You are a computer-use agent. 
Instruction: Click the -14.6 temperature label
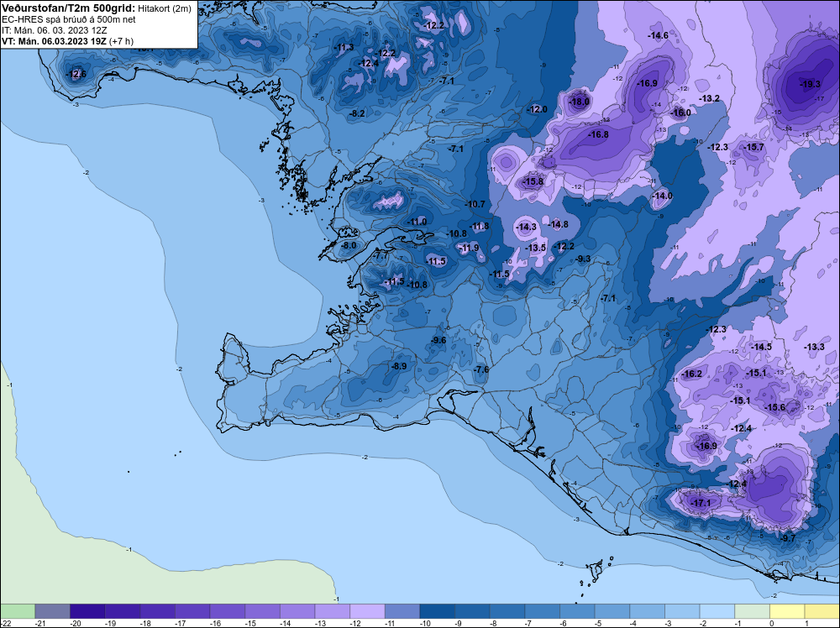point(659,36)
